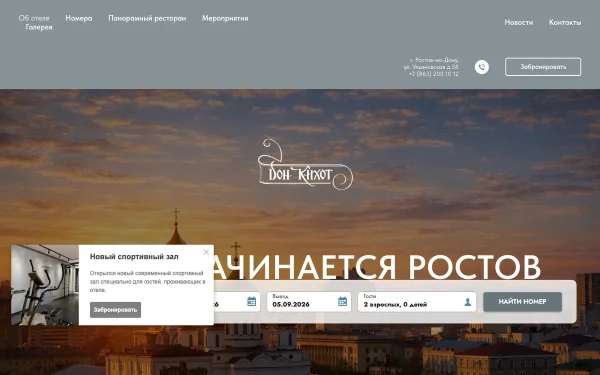
Task: Select the check-out date field 05.09.2026
Action: tap(309, 302)
